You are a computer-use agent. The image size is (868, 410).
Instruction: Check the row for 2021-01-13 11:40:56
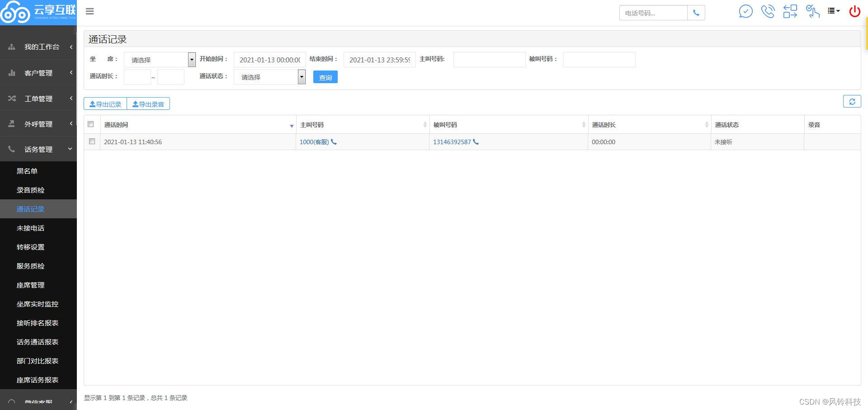(x=92, y=141)
